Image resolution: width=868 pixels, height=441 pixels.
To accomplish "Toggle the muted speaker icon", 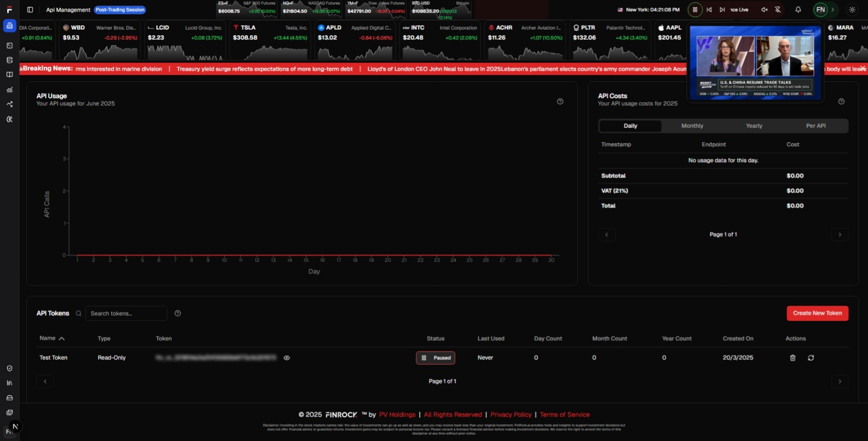I will click(764, 10).
